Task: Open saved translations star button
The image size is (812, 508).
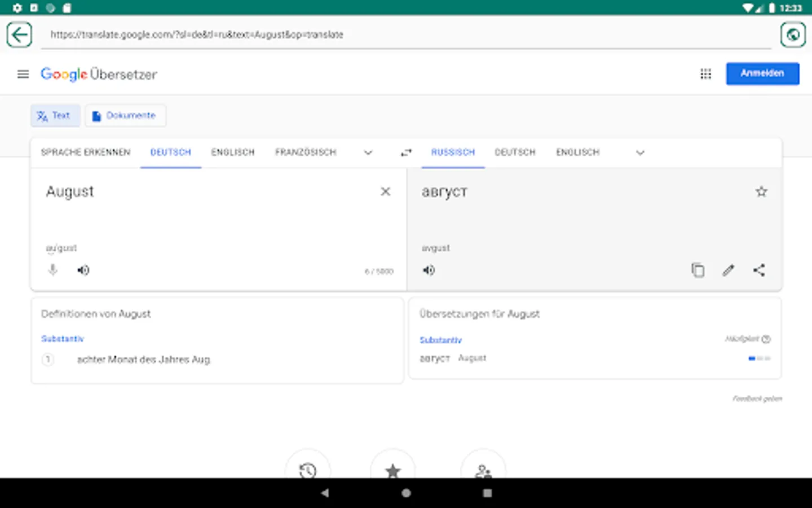Action: pos(393,470)
